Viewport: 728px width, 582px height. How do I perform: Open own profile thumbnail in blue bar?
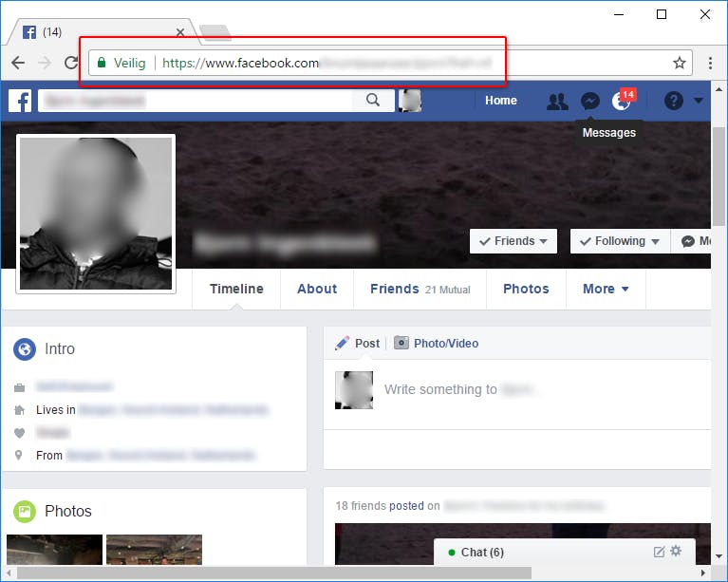(409, 101)
